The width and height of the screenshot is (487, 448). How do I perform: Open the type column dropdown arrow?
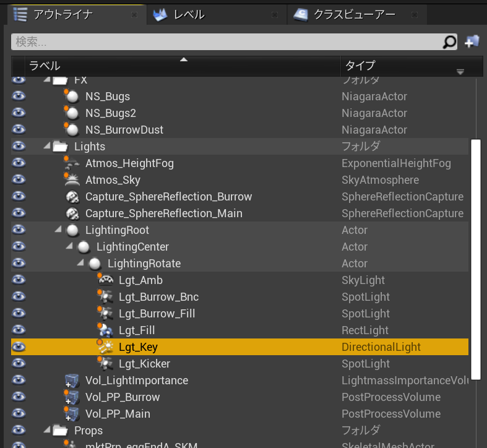click(460, 72)
